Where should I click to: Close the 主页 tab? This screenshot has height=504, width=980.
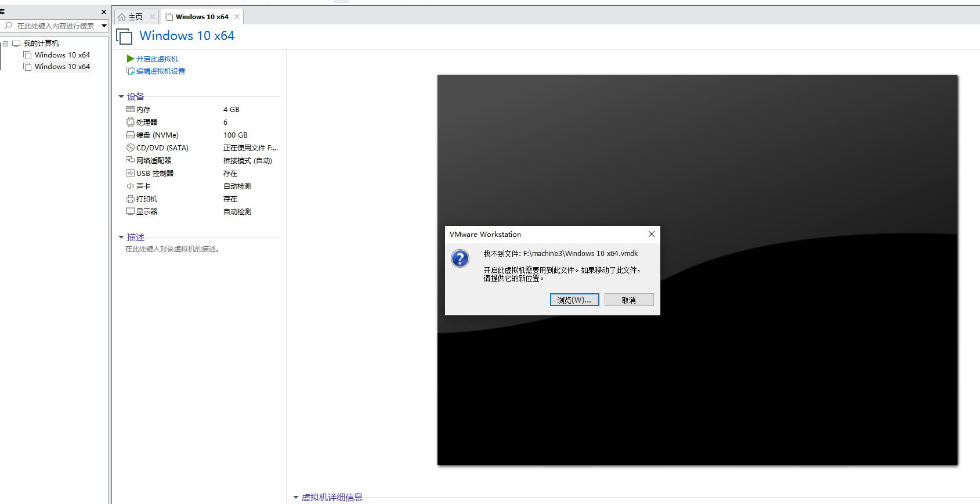[152, 17]
